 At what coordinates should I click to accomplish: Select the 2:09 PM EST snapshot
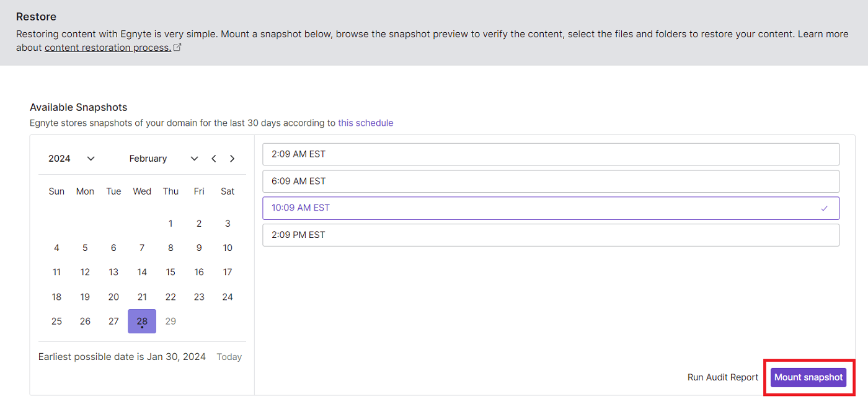551,235
